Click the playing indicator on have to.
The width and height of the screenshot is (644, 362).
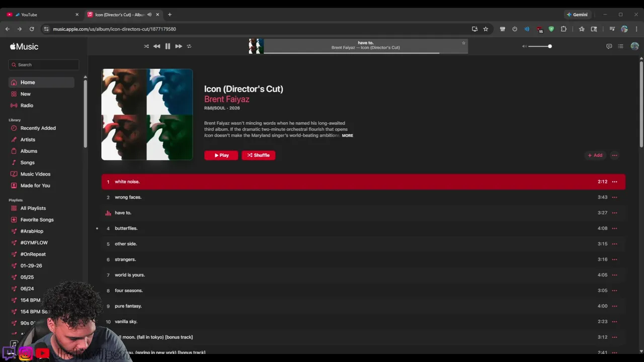[108, 213]
